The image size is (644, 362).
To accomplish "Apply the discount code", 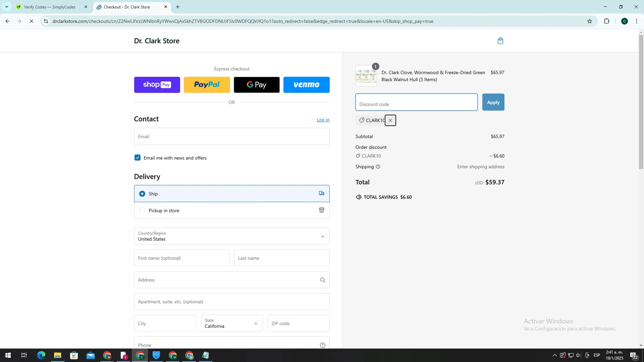I will [x=493, y=102].
